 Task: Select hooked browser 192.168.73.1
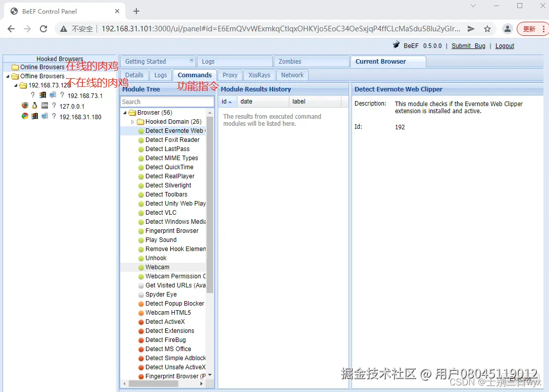[85, 96]
